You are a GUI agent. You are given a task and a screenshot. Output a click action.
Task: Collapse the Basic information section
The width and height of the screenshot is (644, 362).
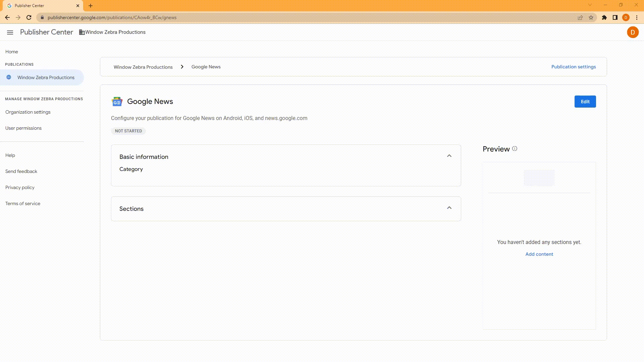(x=449, y=156)
